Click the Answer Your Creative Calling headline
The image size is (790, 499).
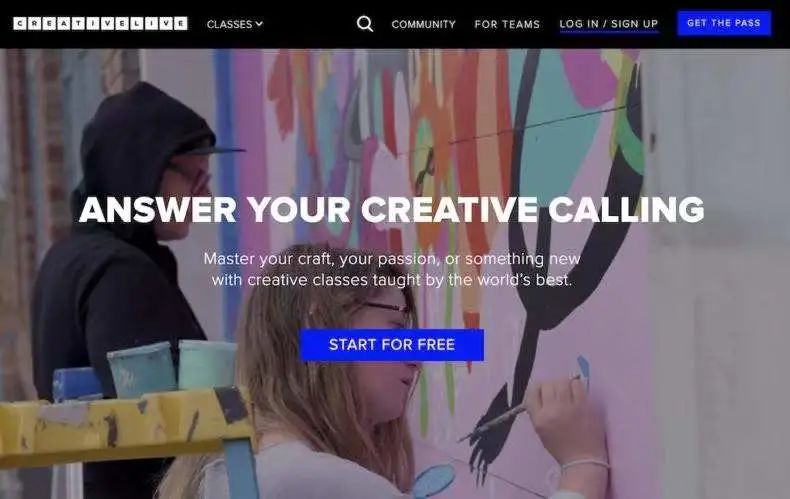(x=391, y=209)
